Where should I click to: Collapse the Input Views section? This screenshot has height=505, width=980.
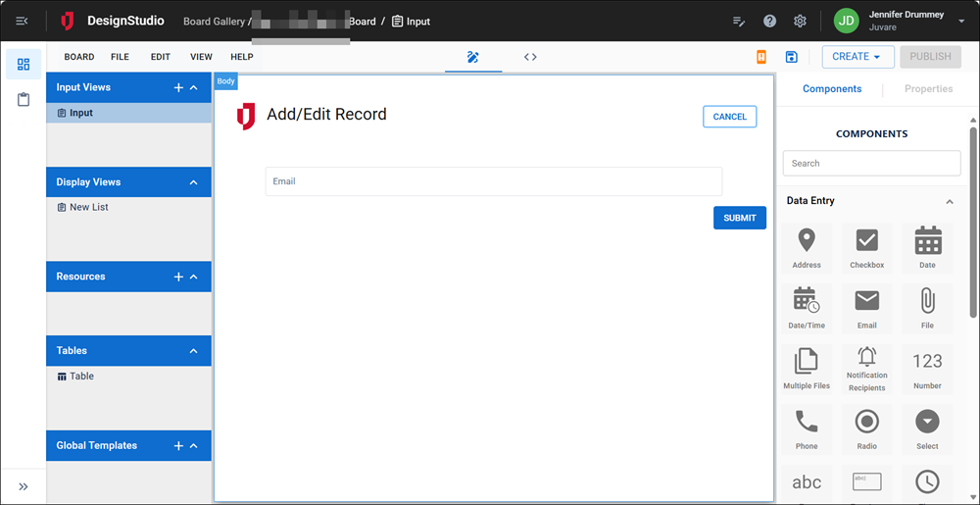194,88
